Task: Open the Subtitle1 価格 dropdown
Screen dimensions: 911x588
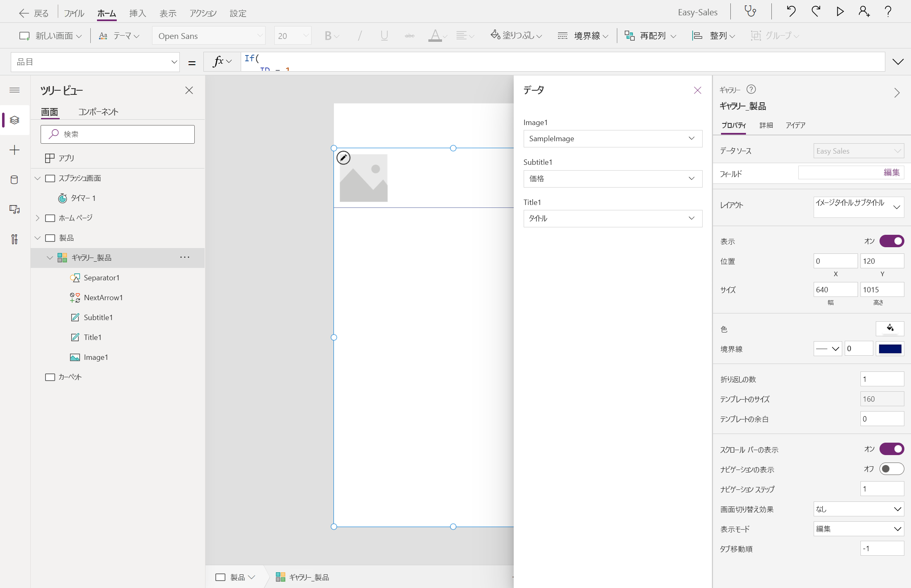Action: [612, 178]
